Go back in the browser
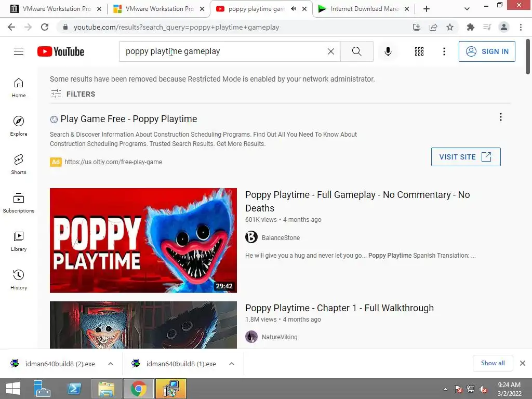The image size is (532, 399). (x=11, y=27)
